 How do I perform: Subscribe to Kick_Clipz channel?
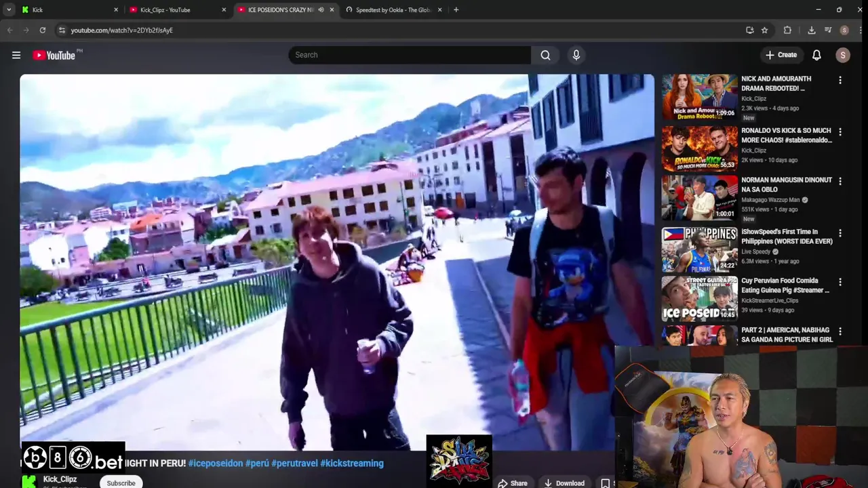click(x=121, y=483)
